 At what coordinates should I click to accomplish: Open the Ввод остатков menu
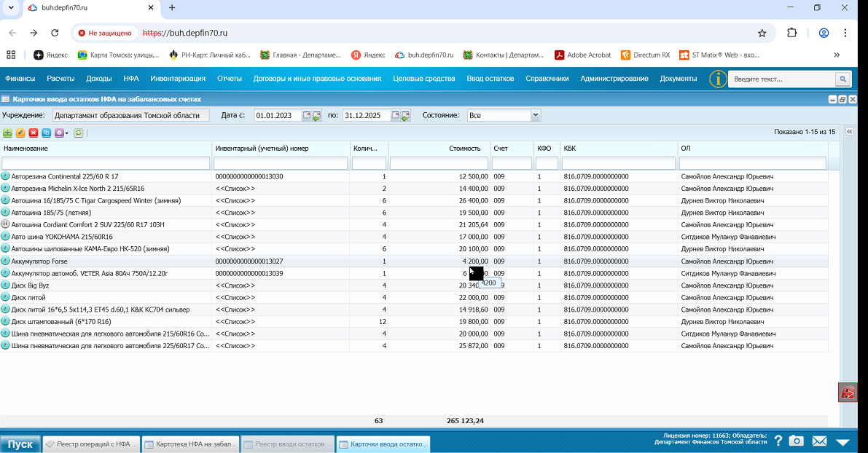point(490,79)
